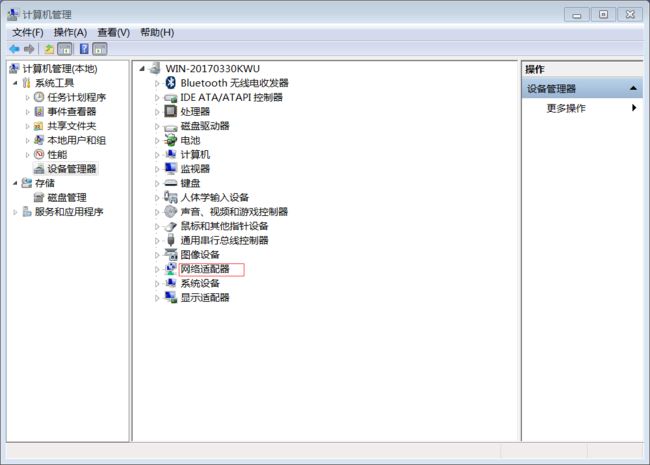This screenshot has width=650, height=465.
Task: Select the 电池 label
Action: (x=190, y=140)
